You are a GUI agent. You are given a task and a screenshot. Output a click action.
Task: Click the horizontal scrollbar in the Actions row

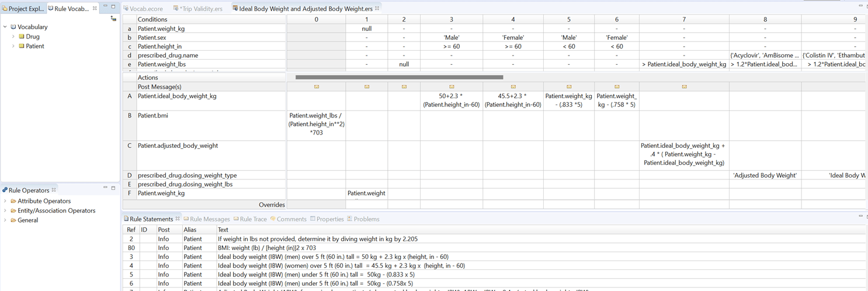tap(399, 77)
